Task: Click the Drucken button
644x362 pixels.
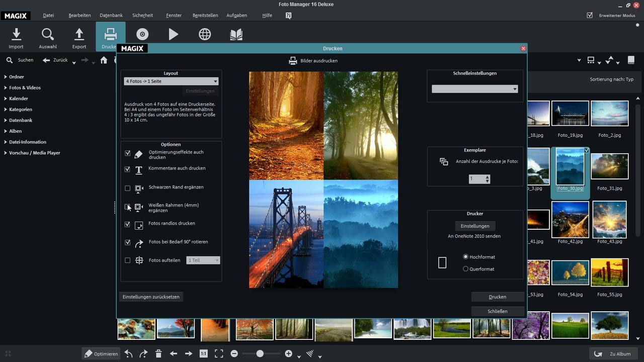Action: 497,297
